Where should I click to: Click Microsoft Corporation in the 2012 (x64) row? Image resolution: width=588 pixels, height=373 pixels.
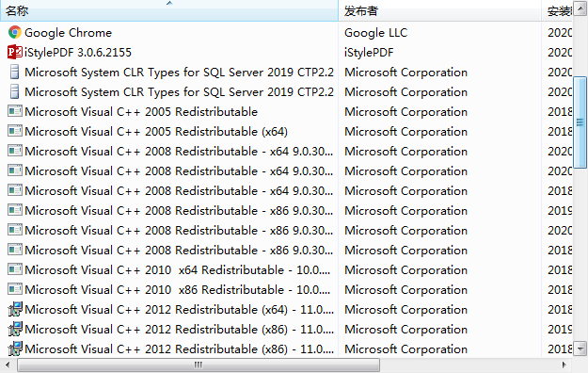[405, 310]
